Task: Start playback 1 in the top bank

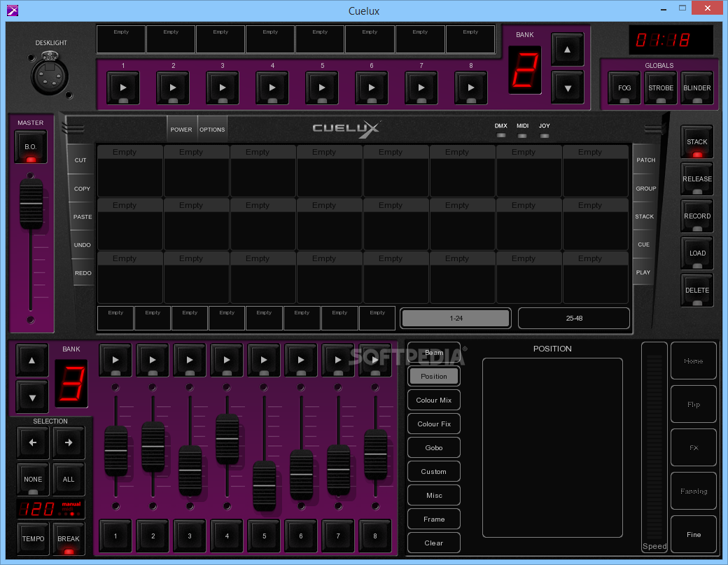Action: tap(123, 88)
